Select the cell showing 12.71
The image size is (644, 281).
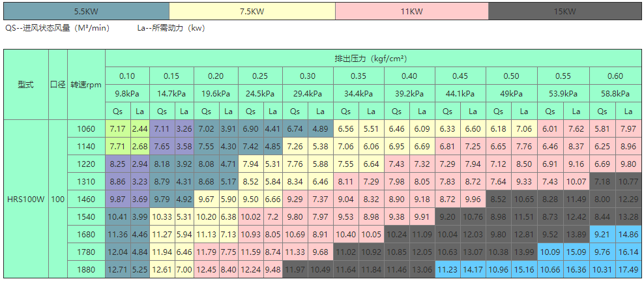tap(118, 269)
